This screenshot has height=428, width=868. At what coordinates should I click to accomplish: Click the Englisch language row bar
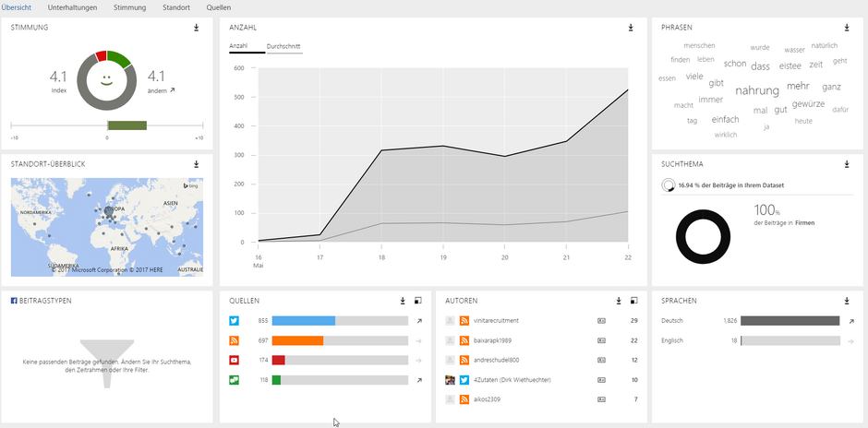tap(790, 340)
